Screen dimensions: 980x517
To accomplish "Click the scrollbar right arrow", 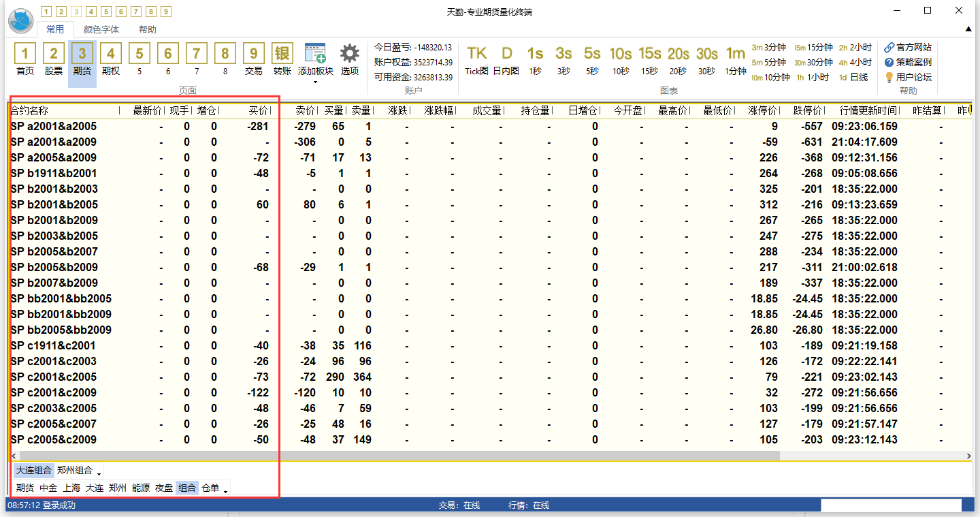I will tap(968, 456).
